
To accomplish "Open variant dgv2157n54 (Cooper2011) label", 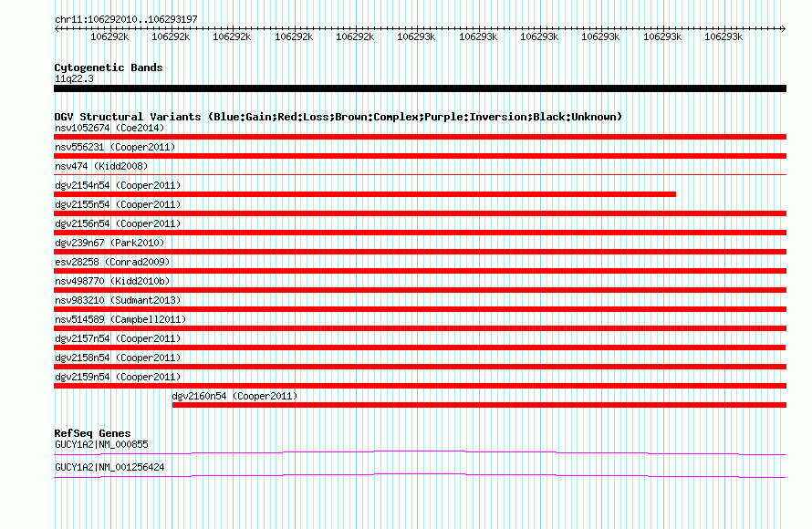I will tap(118, 338).
